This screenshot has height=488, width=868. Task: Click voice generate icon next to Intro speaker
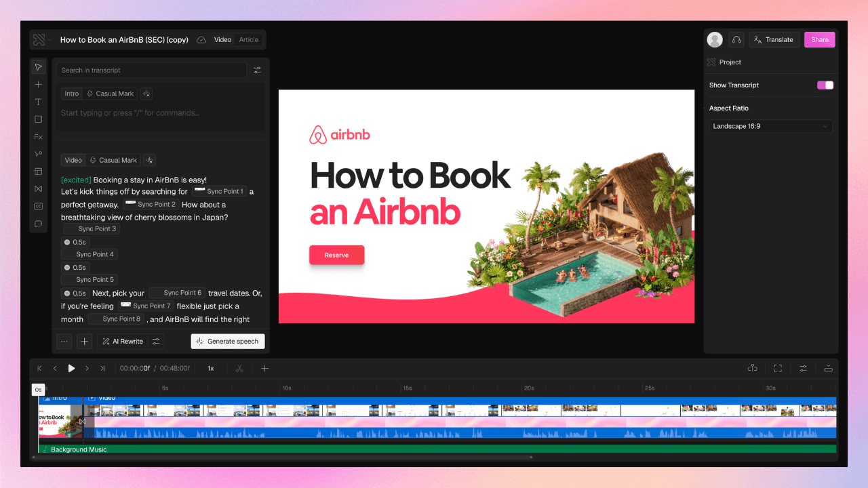point(147,94)
